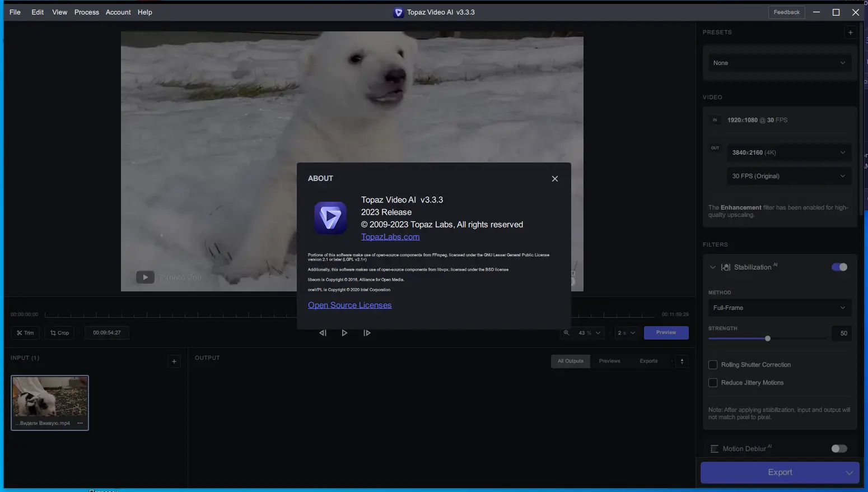Click the Motion Deblur filter icon
The width and height of the screenshot is (868, 492).
[x=714, y=449]
